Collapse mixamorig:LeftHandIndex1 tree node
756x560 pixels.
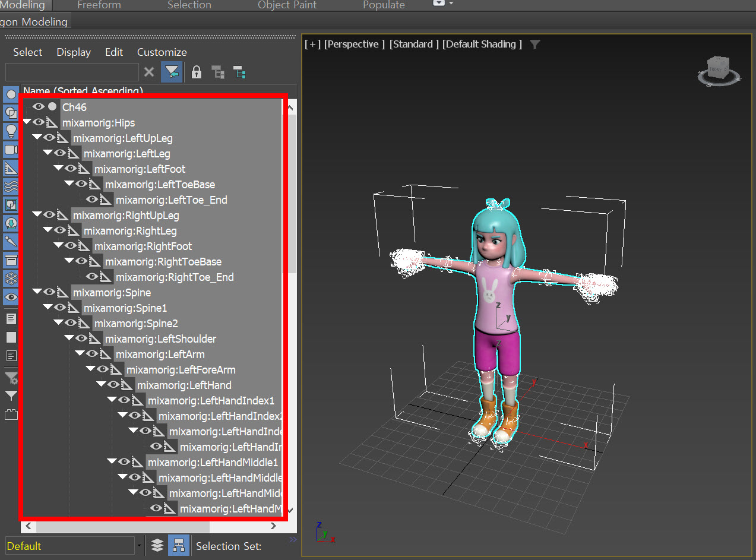click(x=112, y=400)
